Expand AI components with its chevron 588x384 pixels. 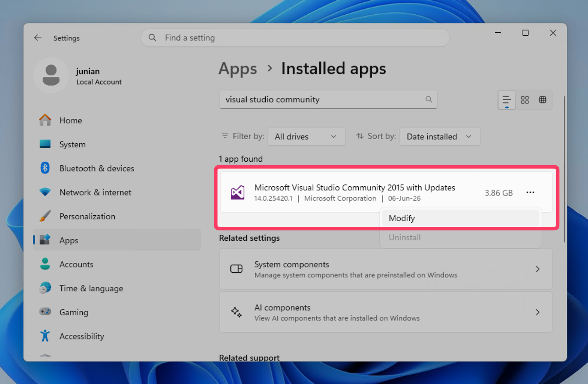point(537,312)
